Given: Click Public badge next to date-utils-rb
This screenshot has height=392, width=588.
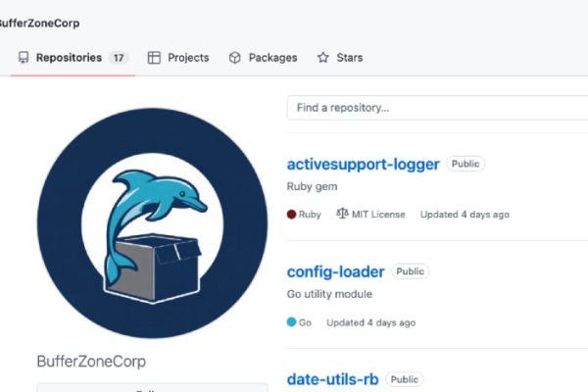Looking at the screenshot, I should (405, 379).
